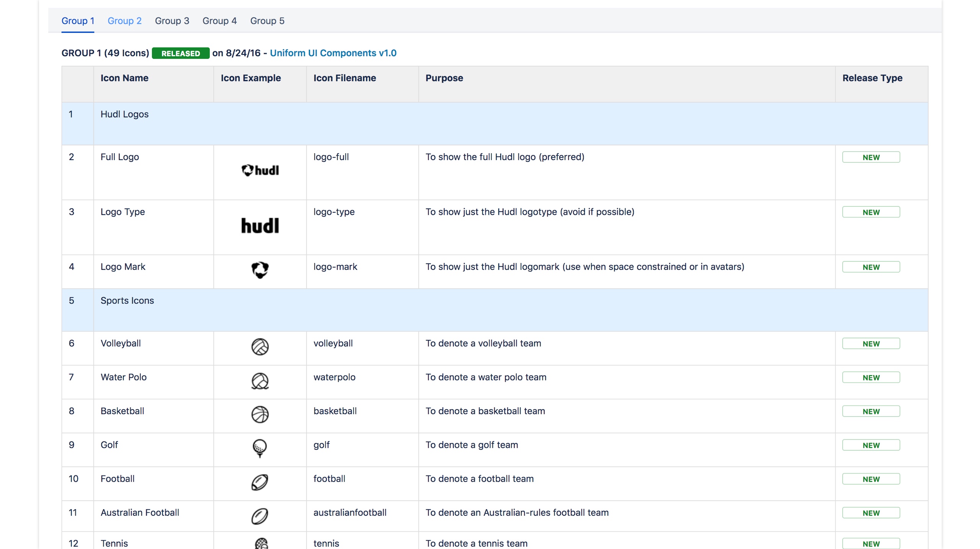The width and height of the screenshot is (980, 549).
Task: Click the tennis icon example
Action: 261,544
